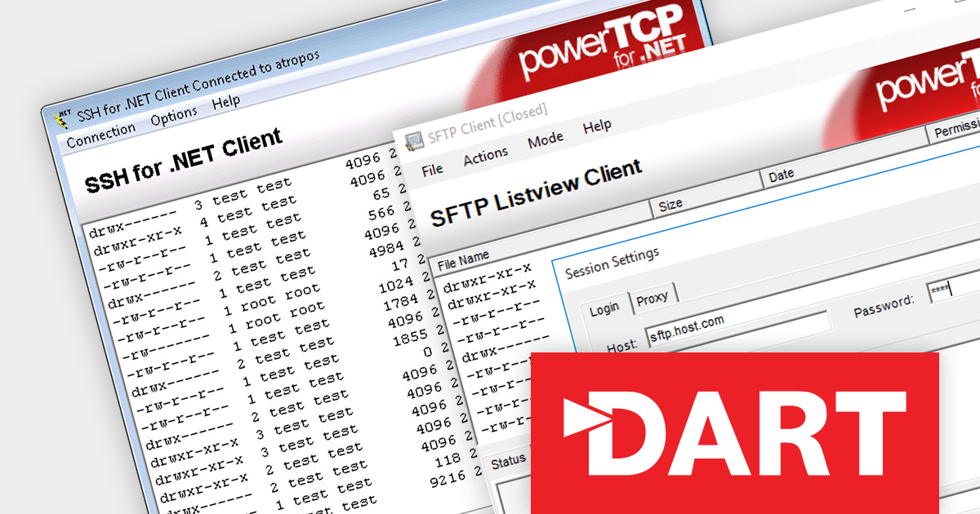Click the SFTP Listview Client heading

point(536,194)
